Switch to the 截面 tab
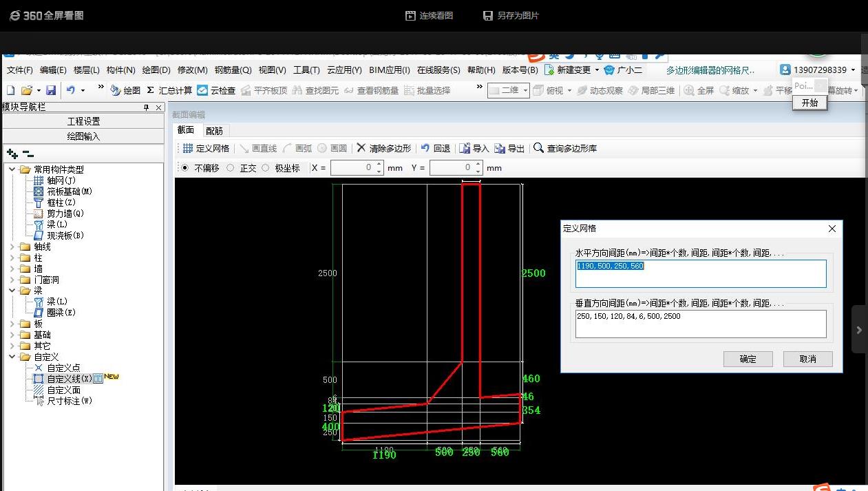The image size is (868, 491). pyautogui.click(x=186, y=130)
